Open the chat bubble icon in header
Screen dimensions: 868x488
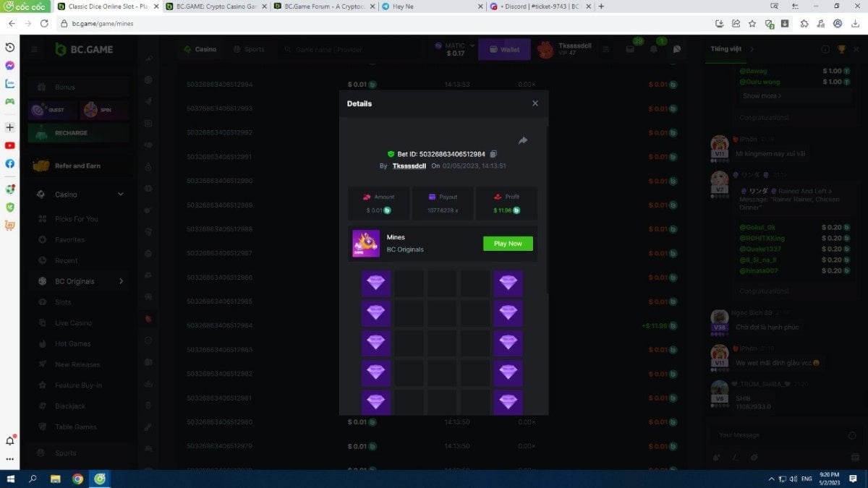(x=677, y=50)
